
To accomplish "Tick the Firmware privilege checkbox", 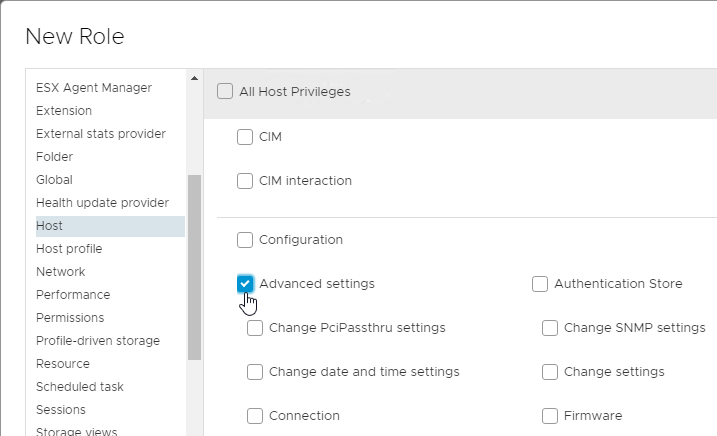I will click(x=550, y=416).
